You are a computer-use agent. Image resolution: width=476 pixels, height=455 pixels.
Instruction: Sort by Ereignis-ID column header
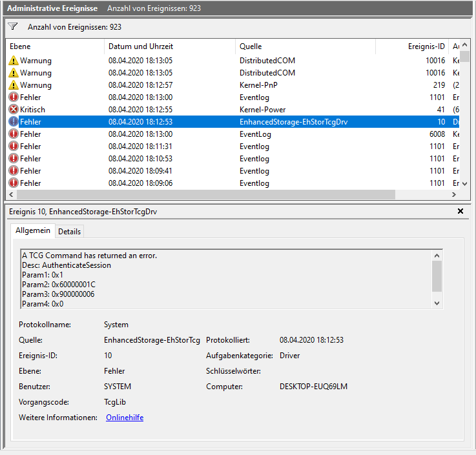point(412,46)
